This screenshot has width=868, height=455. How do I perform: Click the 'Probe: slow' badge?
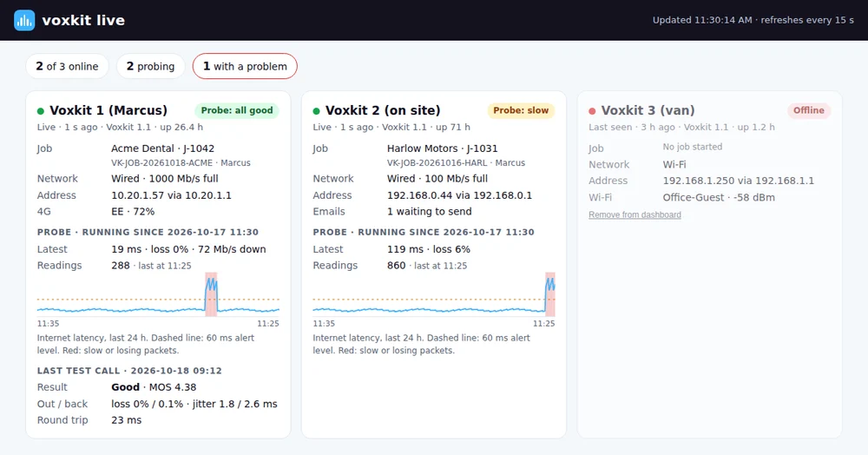point(521,110)
